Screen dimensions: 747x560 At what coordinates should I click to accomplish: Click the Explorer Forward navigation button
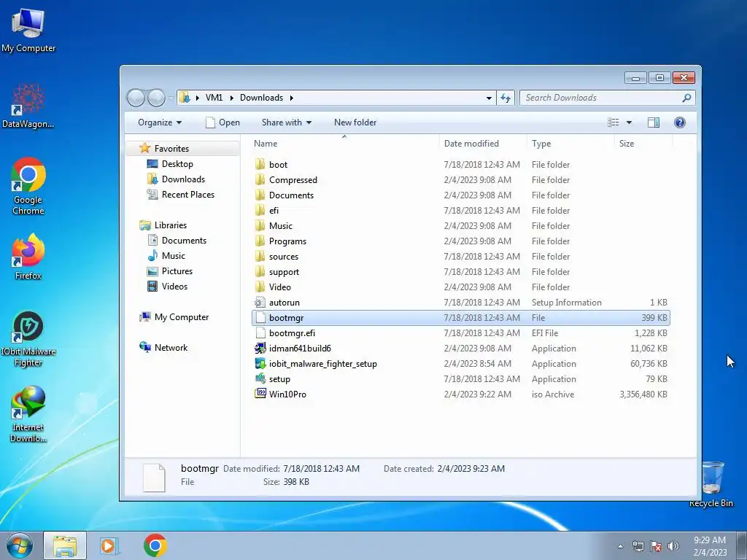(156, 98)
